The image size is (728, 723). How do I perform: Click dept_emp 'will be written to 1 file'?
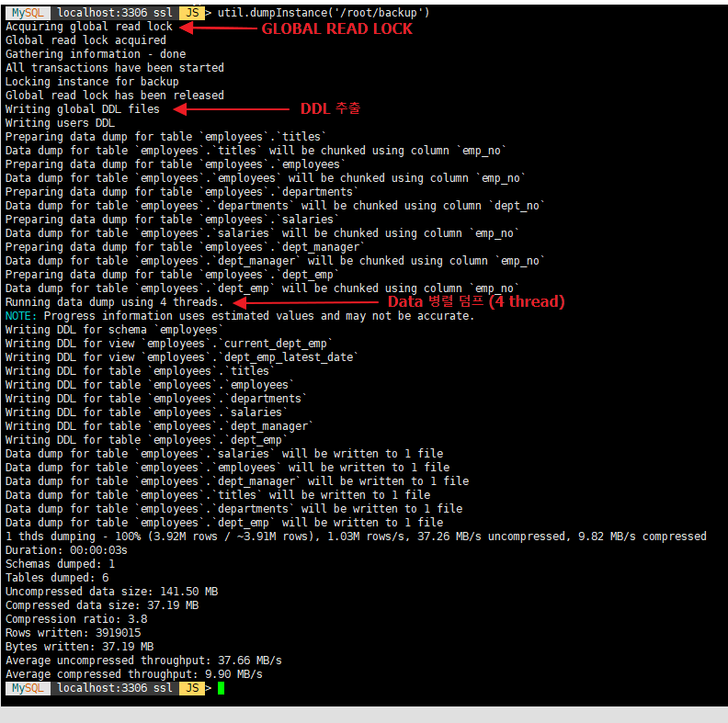[x=224, y=523]
